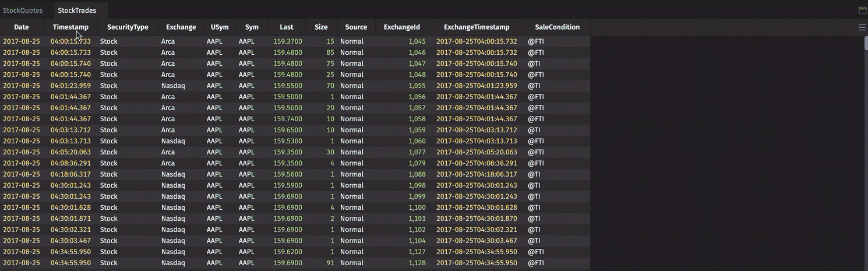Image resolution: width=868 pixels, height=271 pixels.
Task: Click the Size column header
Action: coord(321,27)
